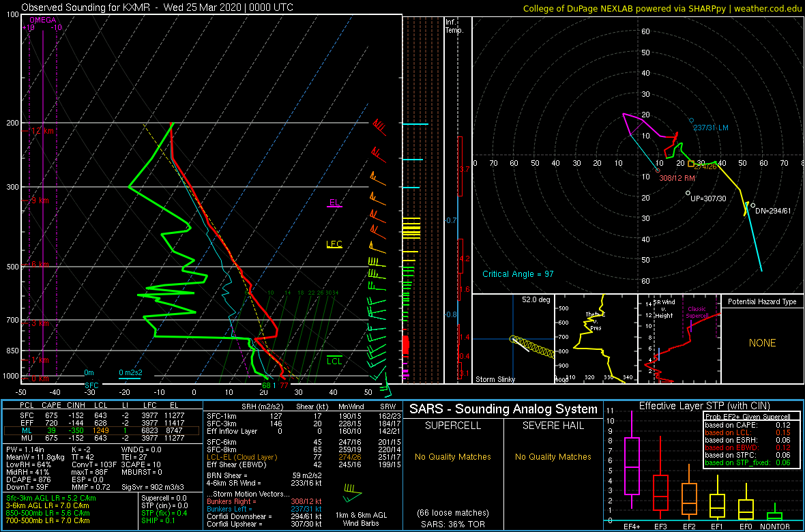Viewport: 805px width, 532px height.
Task: Click the Storm Slinky label
Action: point(495,379)
